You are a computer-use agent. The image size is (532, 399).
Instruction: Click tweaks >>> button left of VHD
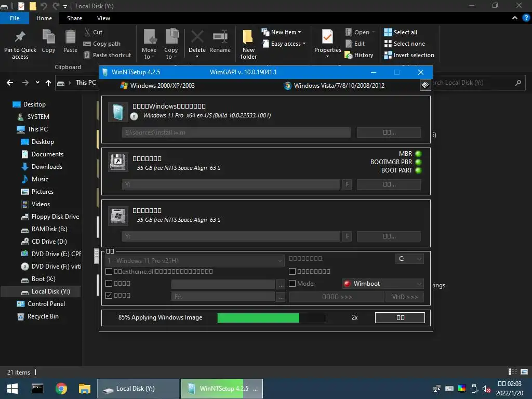(x=337, y=297)
